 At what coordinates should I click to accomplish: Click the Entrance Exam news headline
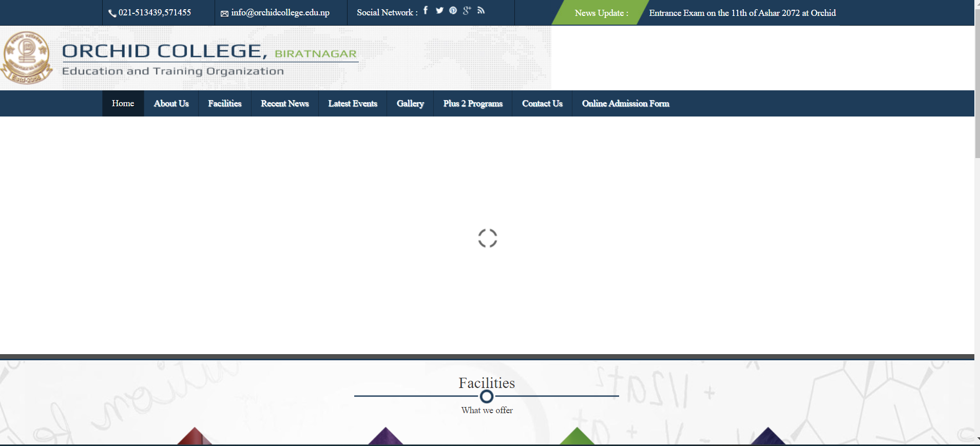tap(742, 13)
